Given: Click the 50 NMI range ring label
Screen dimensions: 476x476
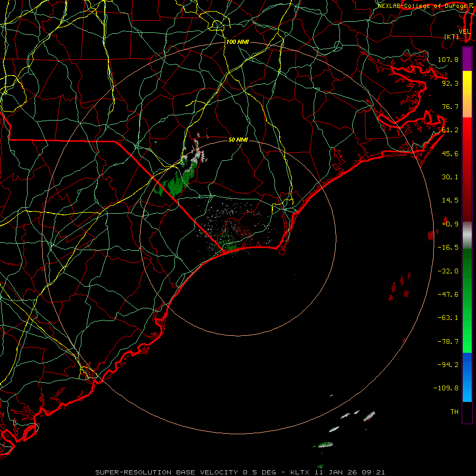Looking at the screenshot, I should [238, 140].
